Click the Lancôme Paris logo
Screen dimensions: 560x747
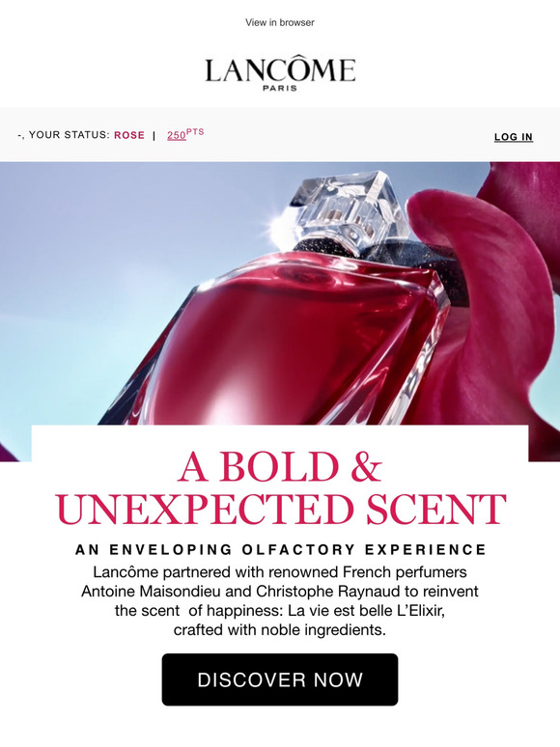tap(280, 74)
